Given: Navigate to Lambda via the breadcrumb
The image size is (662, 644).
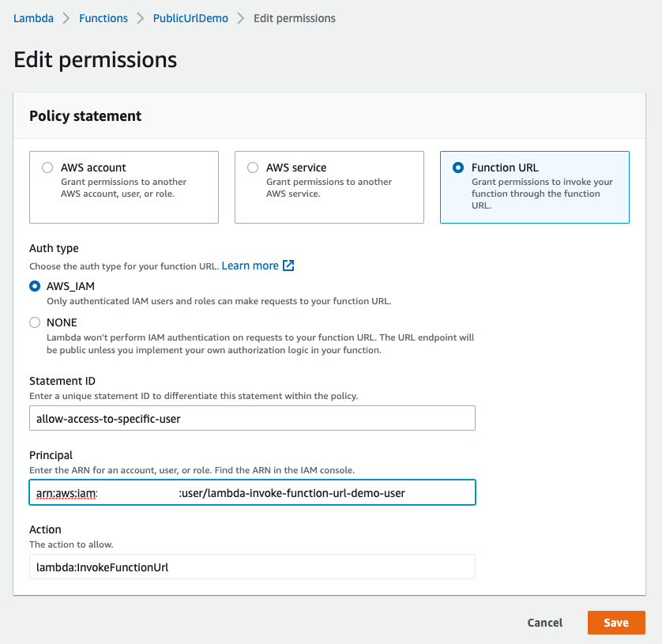Looking at the screenshot, I should [33, 17].
